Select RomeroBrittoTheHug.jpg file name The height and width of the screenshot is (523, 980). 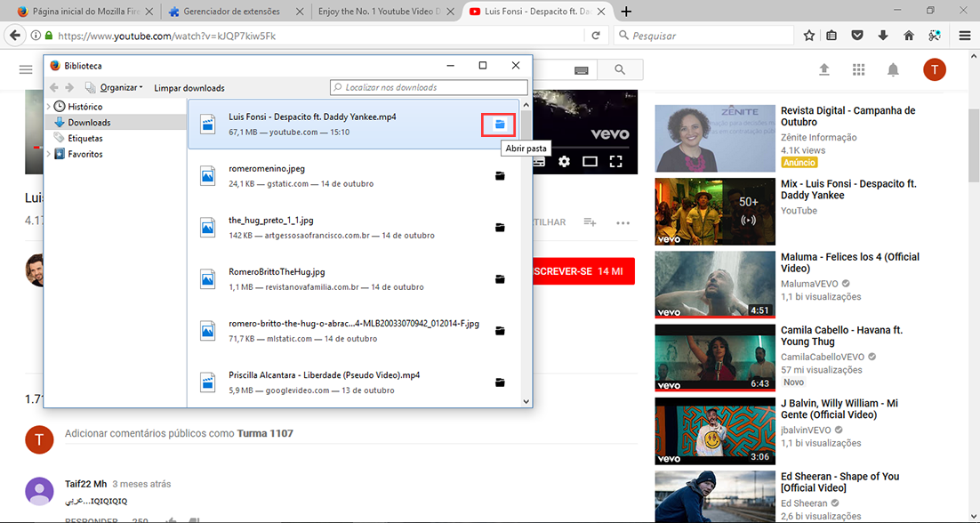click(x=277, y=272)
